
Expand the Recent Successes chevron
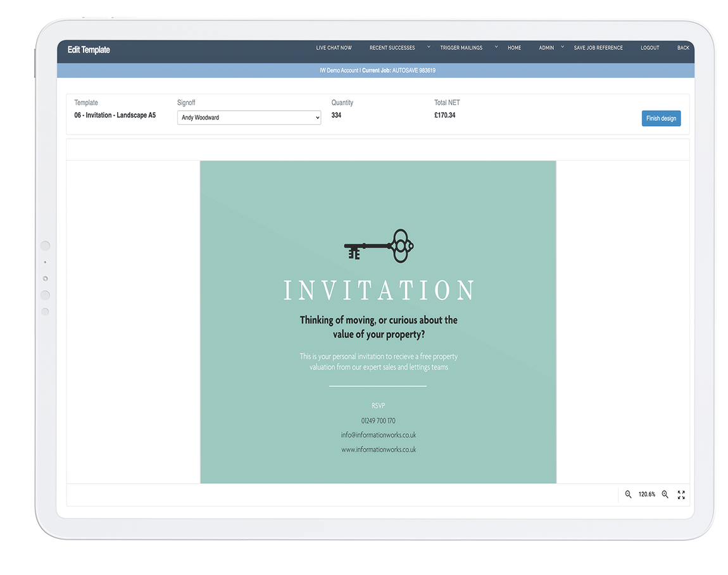click(x=429, y=47)
